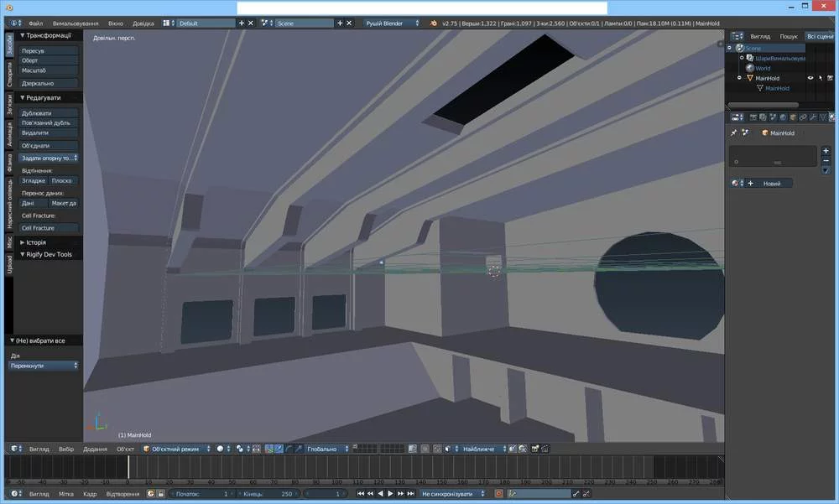Click the red auto-keyframe record button

point(498,494)
